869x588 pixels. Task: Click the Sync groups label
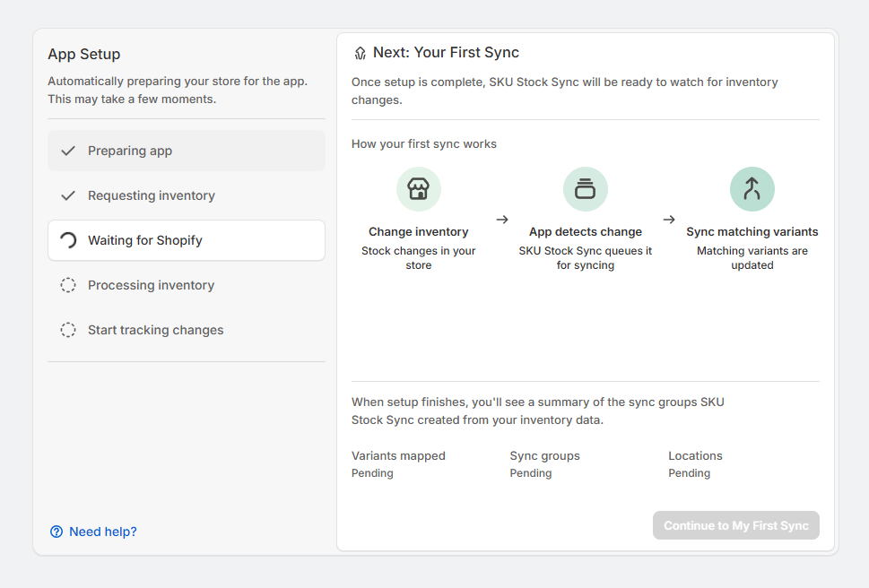(x=544, y=455)
